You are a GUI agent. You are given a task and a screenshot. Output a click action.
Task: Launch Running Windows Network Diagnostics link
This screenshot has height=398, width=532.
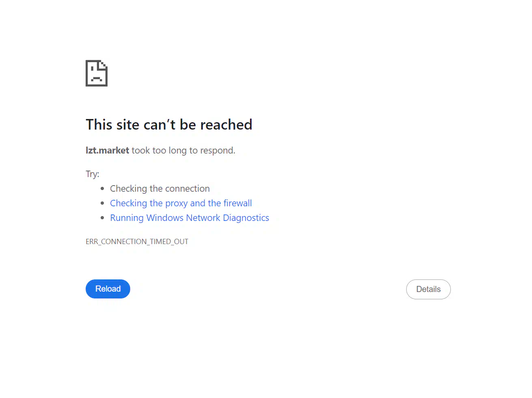point(190,218)
